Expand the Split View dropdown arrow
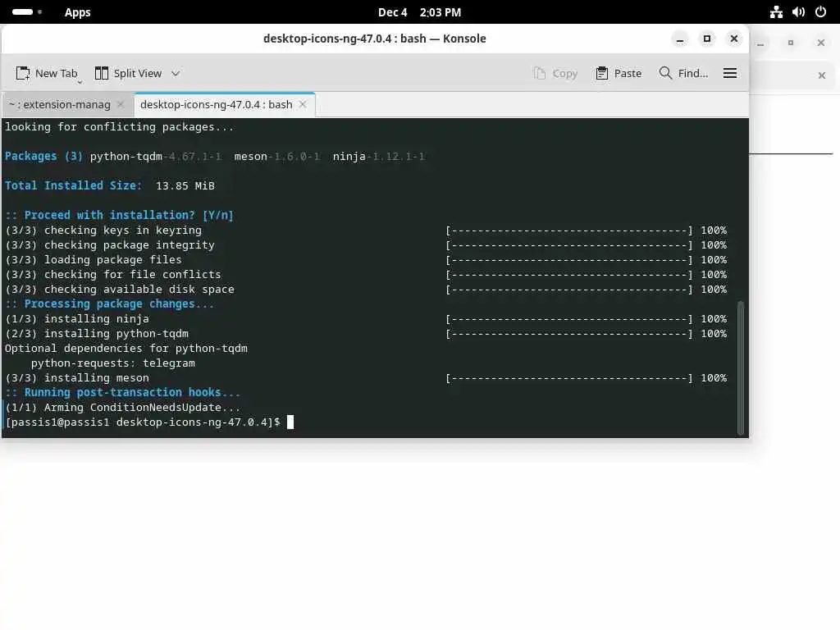This screenshot has height=630, width=840. click(176, 73)
